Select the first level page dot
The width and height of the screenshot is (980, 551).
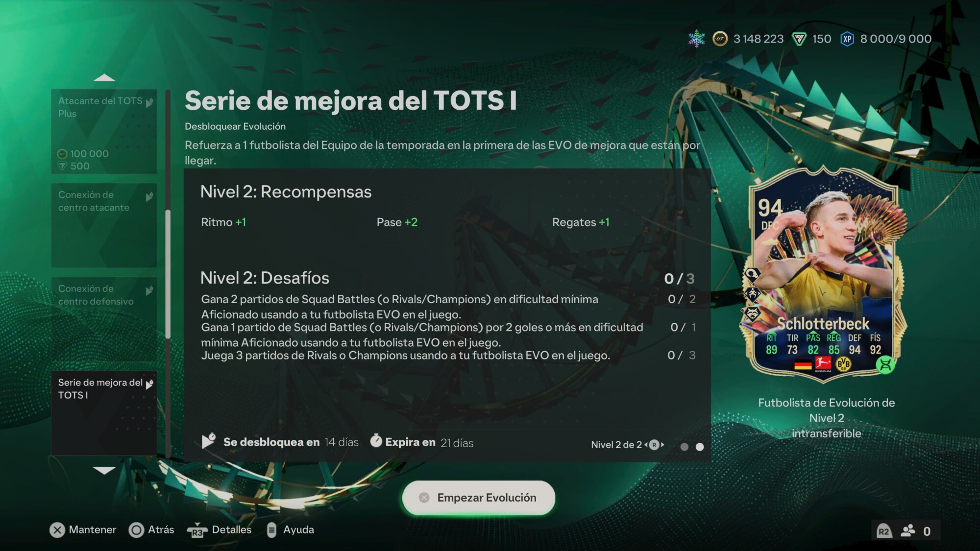(685, 447)
